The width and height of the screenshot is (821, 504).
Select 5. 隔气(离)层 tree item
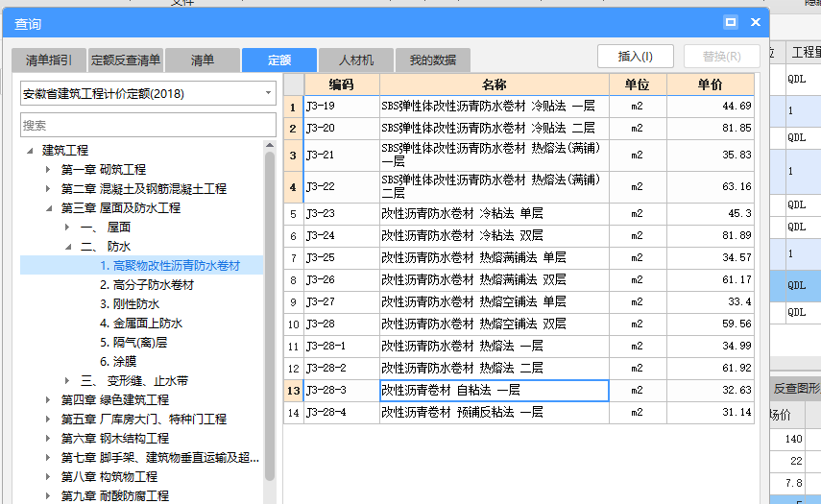click(133, 343)
